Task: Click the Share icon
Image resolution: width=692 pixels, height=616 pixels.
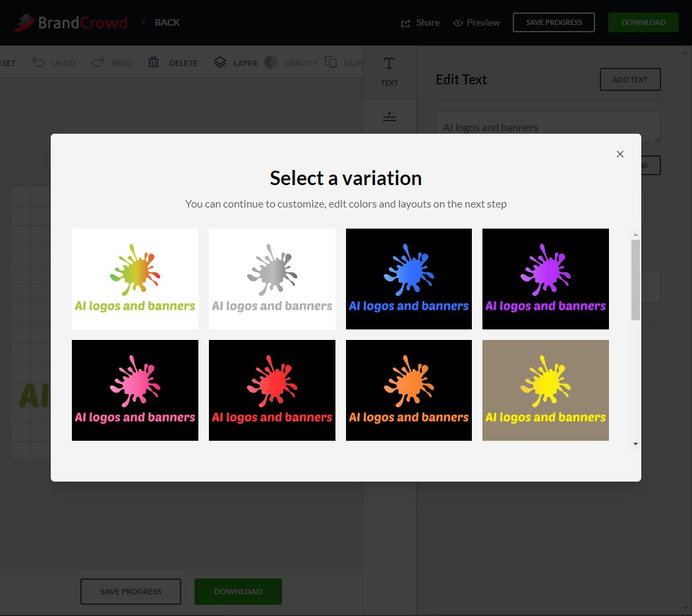Action: [x=405, y=23]
